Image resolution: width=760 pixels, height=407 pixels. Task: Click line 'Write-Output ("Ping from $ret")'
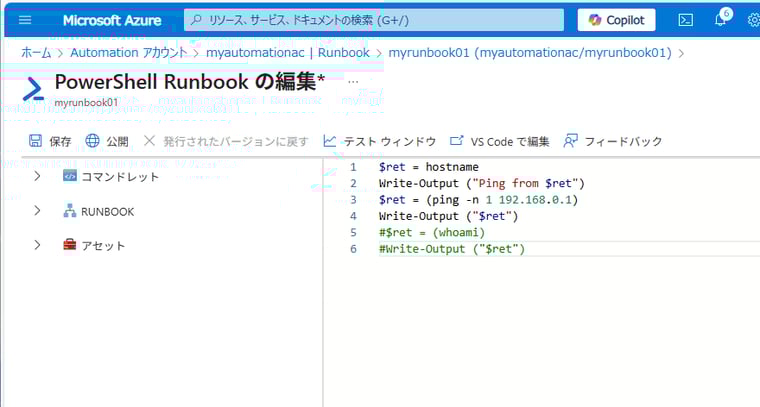[482, 184]
